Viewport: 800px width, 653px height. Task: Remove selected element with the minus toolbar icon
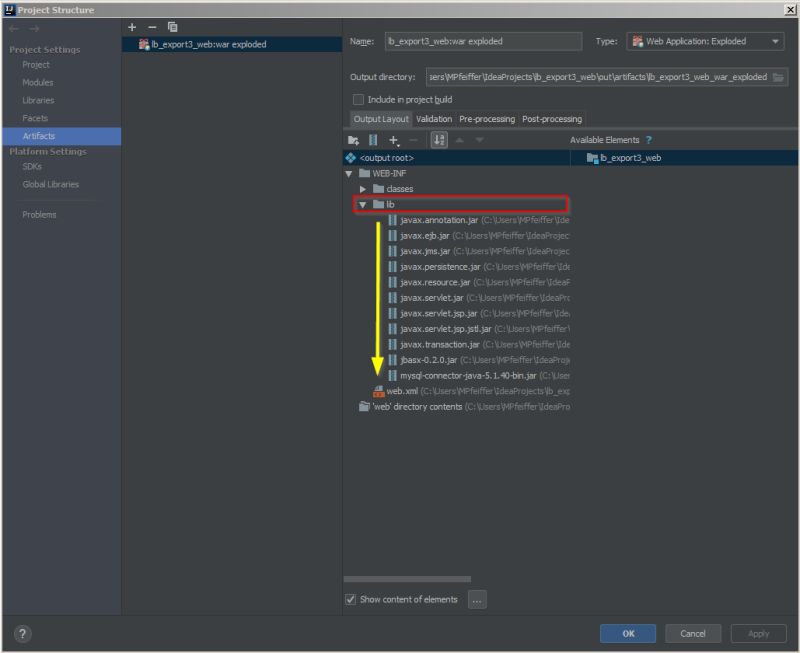pos(412,140)
